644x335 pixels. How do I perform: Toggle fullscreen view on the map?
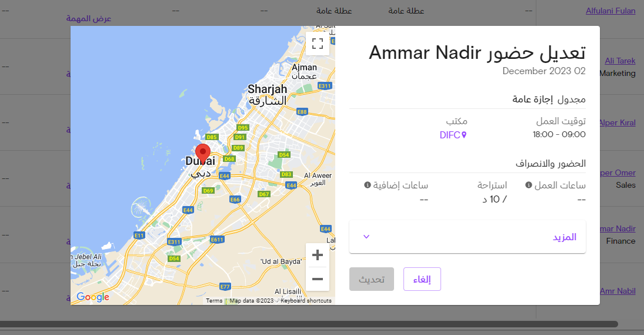coord(318,43)
